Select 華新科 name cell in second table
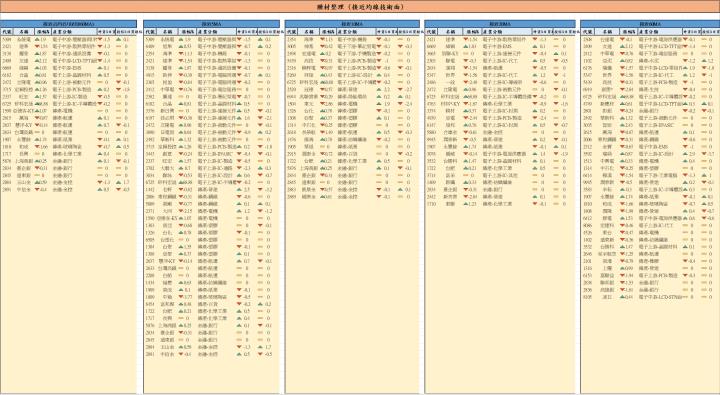Viewport: 720px width, 395px height. coord(168,139)
